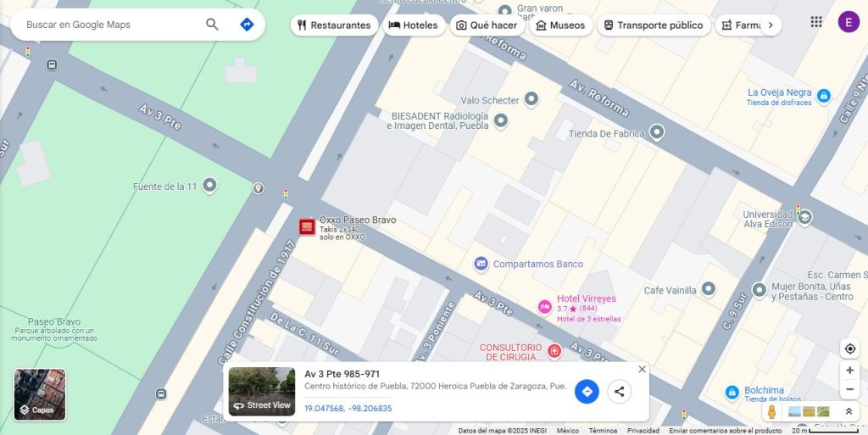Toggle the Capas layers view
Image resolution: width=868 pixels, height=435 pixels.
pyautogui.click(x=40, y=395)
